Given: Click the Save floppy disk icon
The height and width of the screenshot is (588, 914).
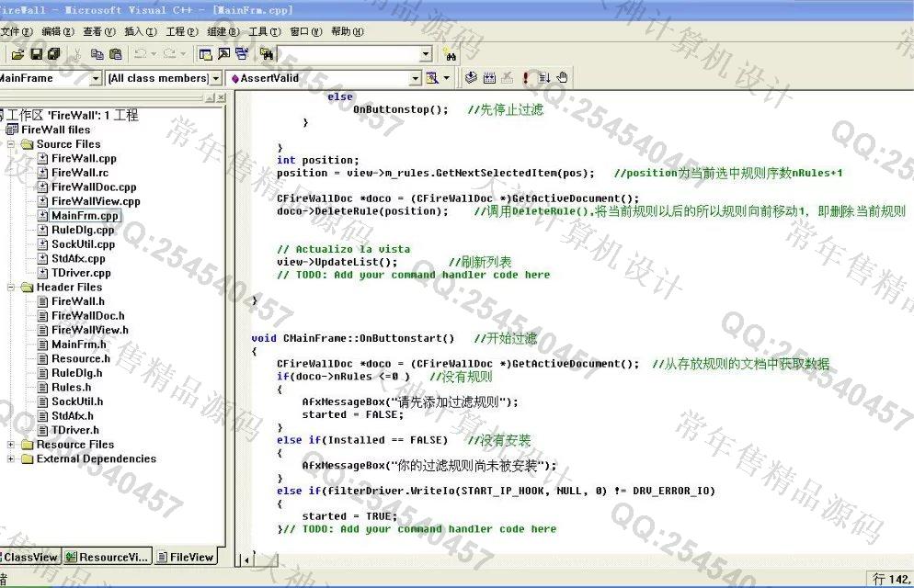Looking at the screenshot, I should (x=36, y=54).
